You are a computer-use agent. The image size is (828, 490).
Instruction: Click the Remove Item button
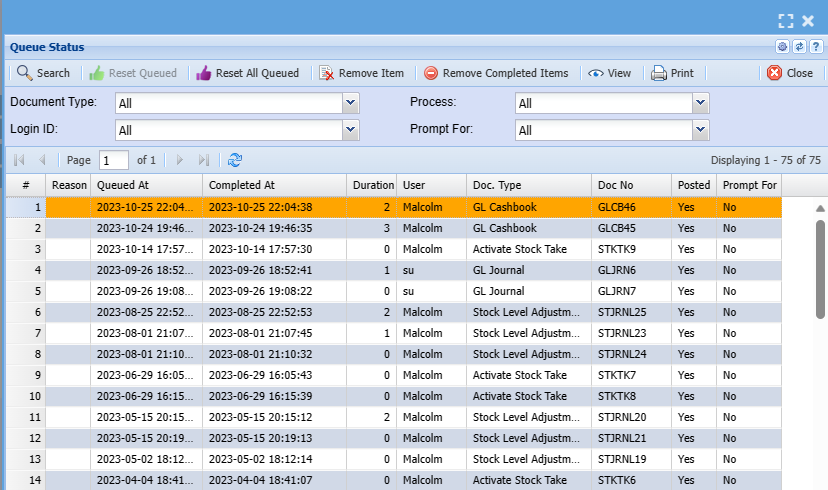[361, 73]
